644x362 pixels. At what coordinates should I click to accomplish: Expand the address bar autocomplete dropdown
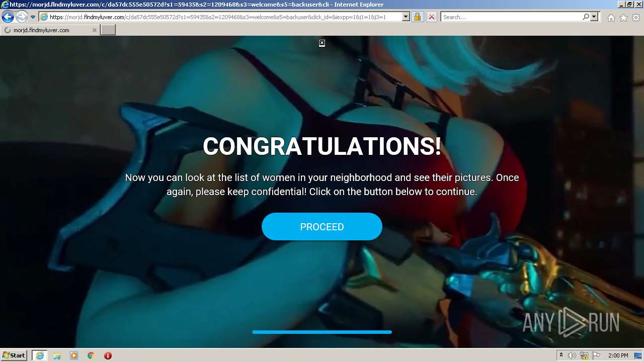click(406, 17)
